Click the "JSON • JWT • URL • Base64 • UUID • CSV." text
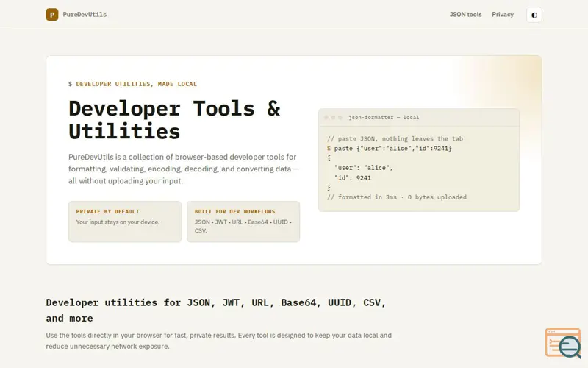Viewport: 588px width, 368px height. coord(243,226)
